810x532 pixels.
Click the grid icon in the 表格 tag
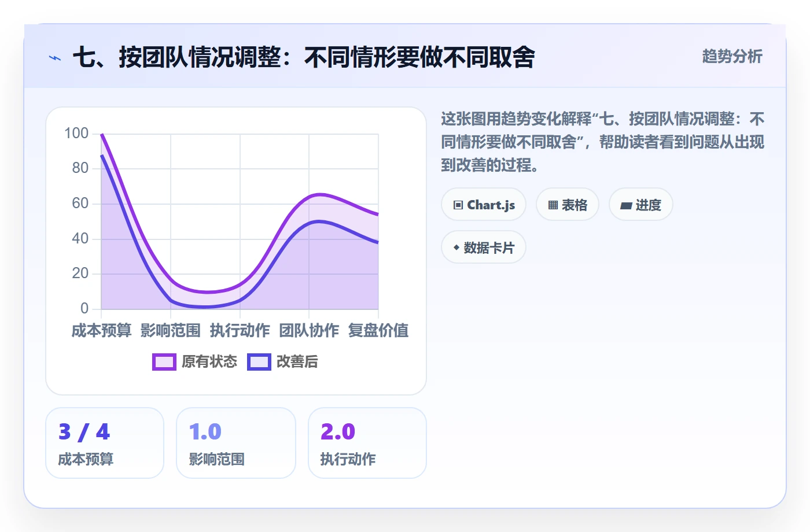pos(553,205)
